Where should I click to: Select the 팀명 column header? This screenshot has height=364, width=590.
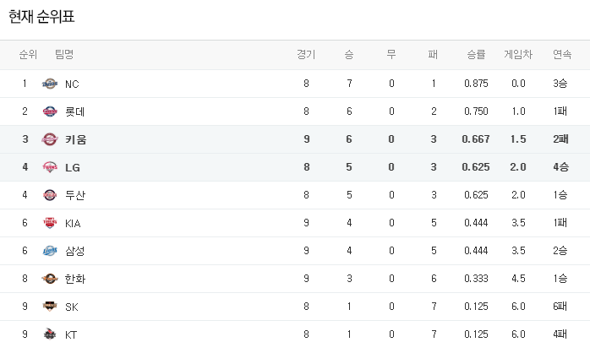pyautogui.click(x=64, y=55)
